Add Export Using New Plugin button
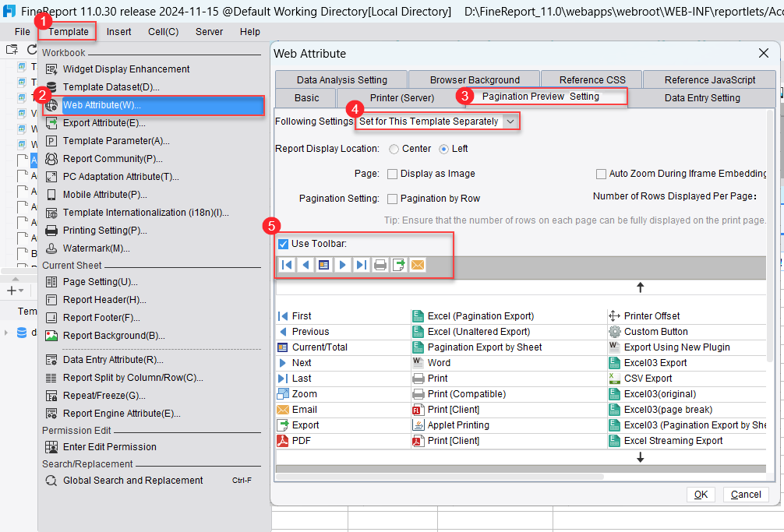Viewport: 784px width, 532px height. pos(669,347)
